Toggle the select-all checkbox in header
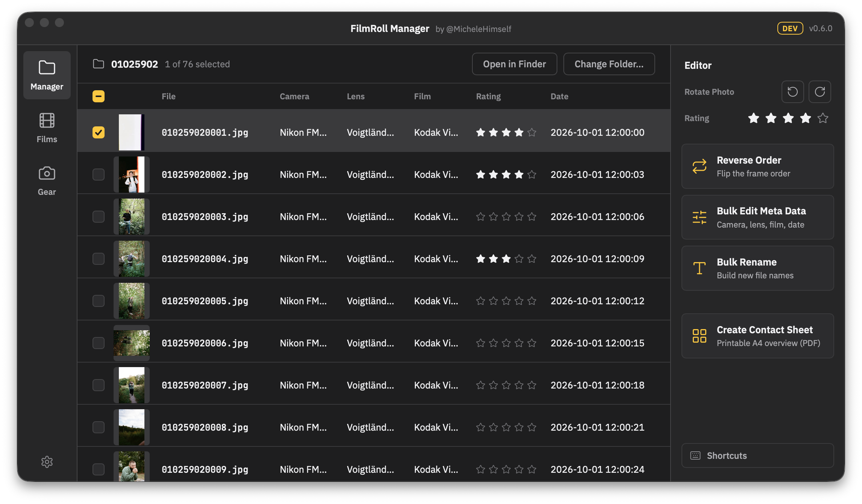Screen dimensions: 862x504 [99, 96]
